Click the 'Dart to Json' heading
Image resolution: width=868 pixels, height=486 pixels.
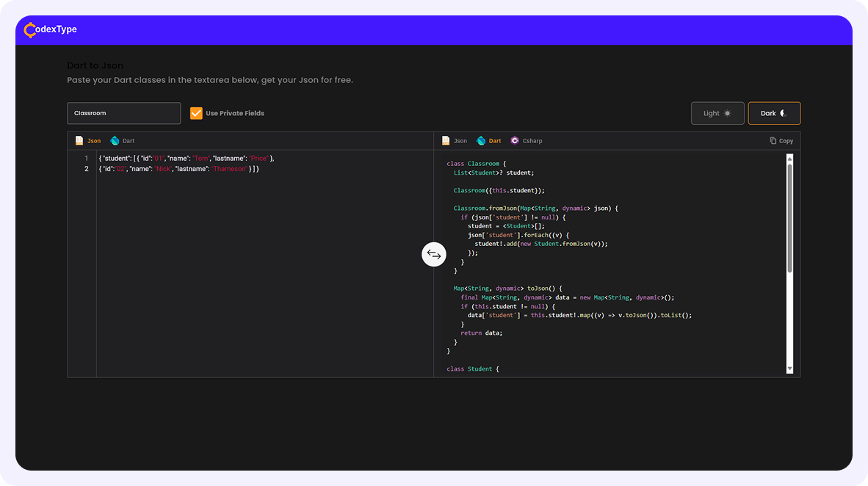(95, 65)
